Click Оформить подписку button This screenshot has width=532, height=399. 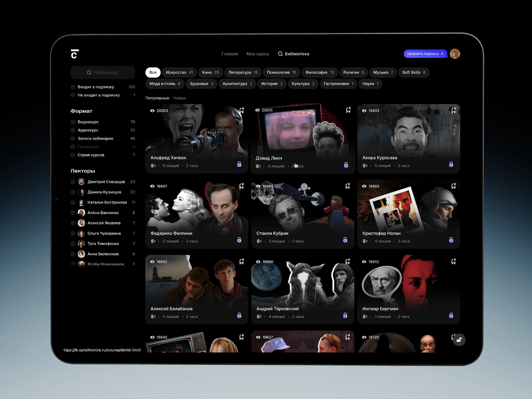(x=425, y=54)
